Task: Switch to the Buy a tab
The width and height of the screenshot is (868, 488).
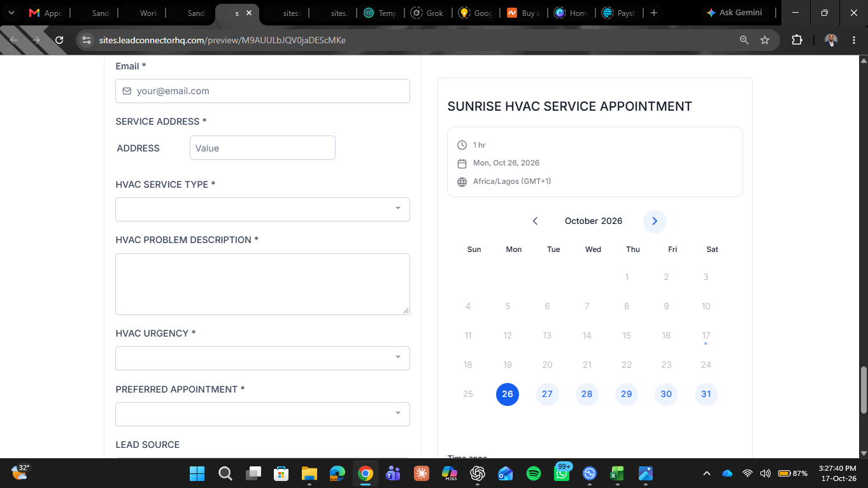Action: [523, 13]
